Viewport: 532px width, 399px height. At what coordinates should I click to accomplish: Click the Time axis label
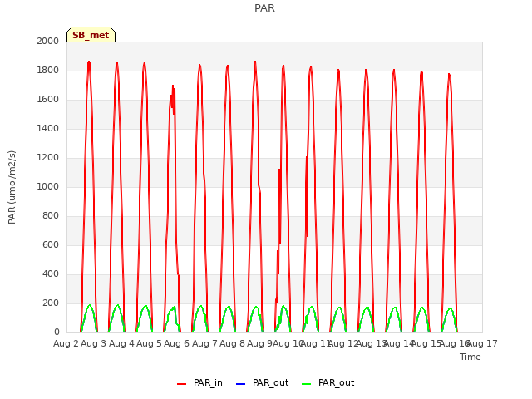(470, 357)
